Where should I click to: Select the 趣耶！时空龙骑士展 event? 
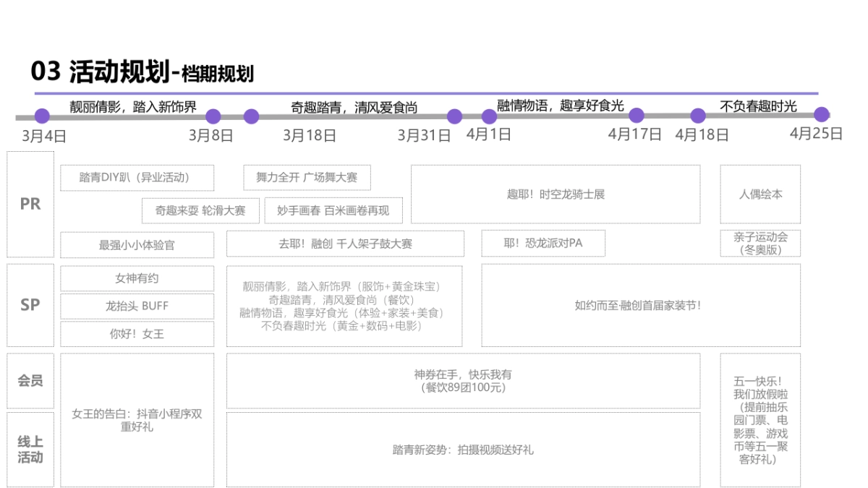point(557,194)
